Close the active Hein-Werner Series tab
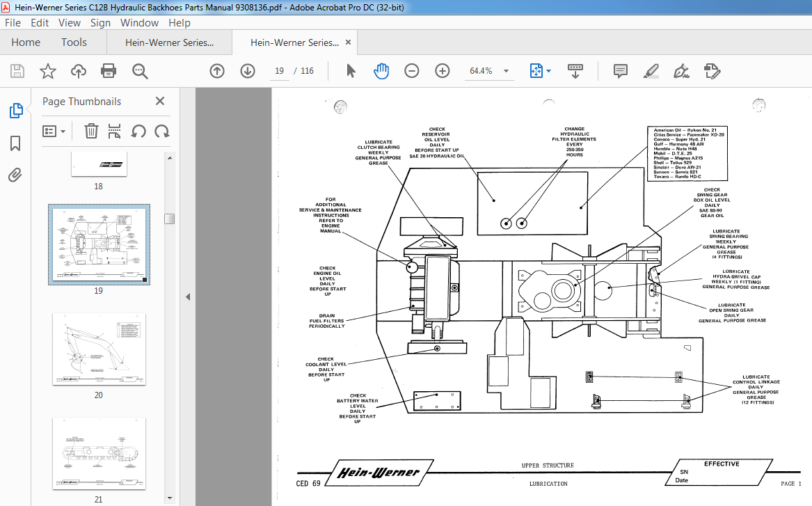The width and height of the screenshot is (812, 506). click(x=348, y=42)
